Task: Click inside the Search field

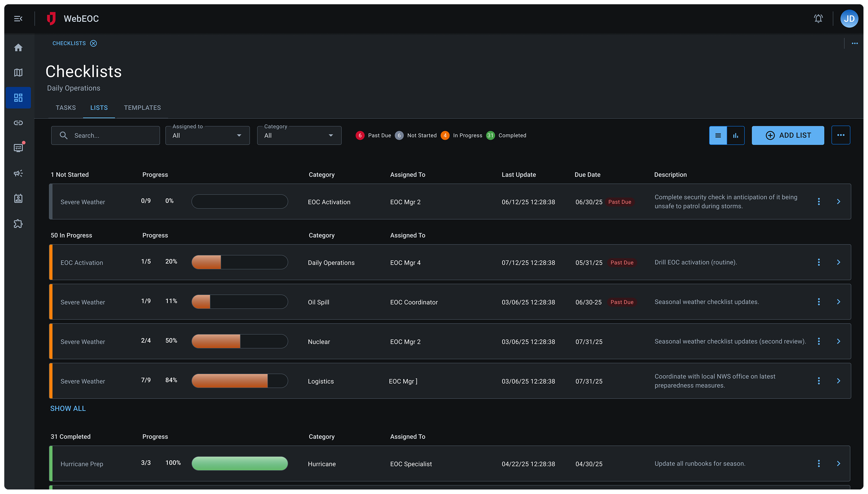Action: pos(105,135)
